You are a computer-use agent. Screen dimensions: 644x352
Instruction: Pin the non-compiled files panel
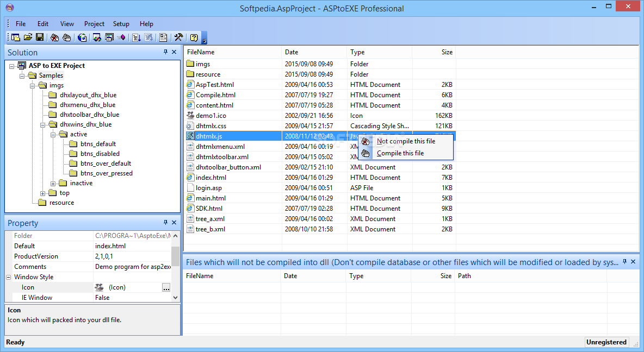coord(625,262)
